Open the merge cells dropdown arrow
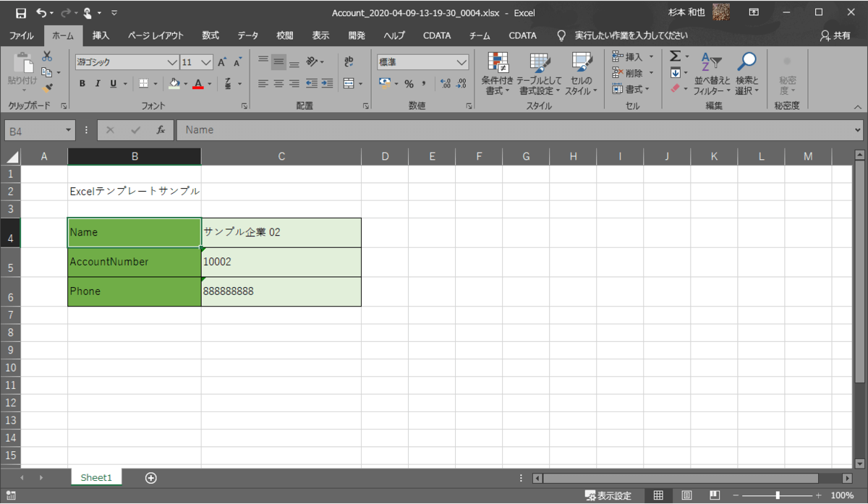This screenshot has width=868, height=504. (x=360, y=84)
